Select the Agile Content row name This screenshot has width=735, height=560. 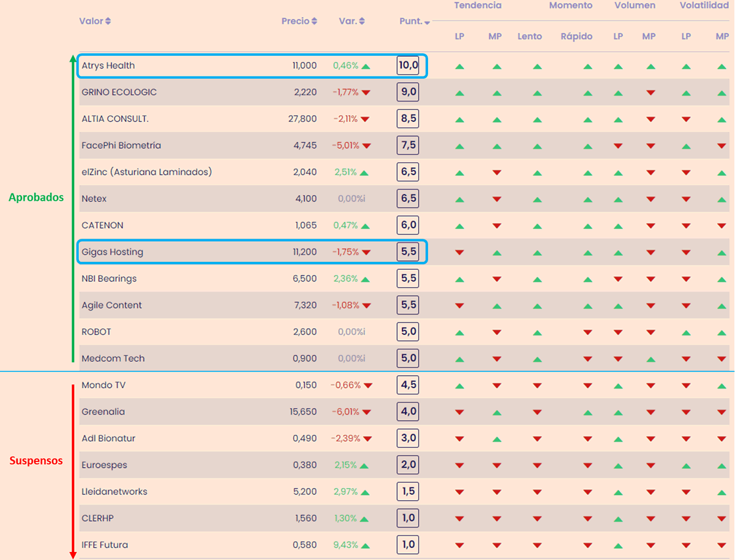(x=111, y=305)
